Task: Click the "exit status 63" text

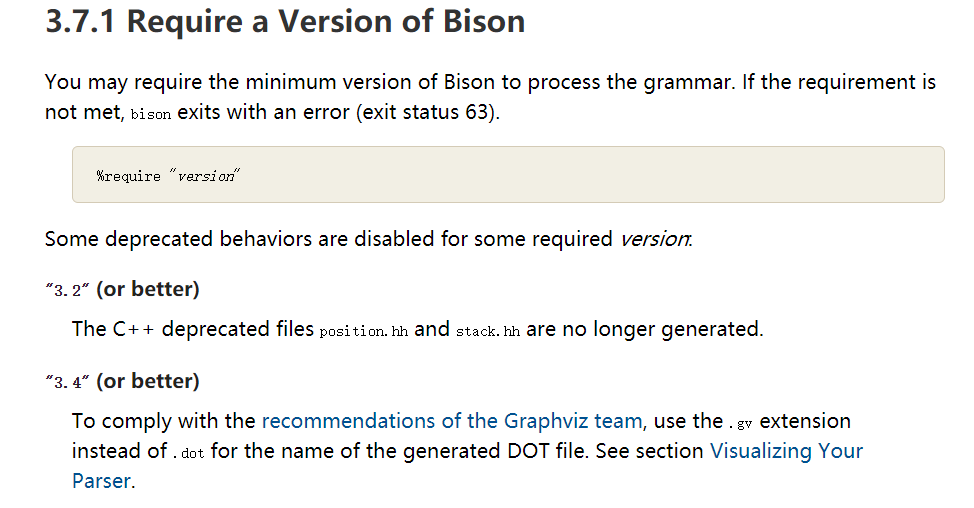Action: click(x=432, y=112)
